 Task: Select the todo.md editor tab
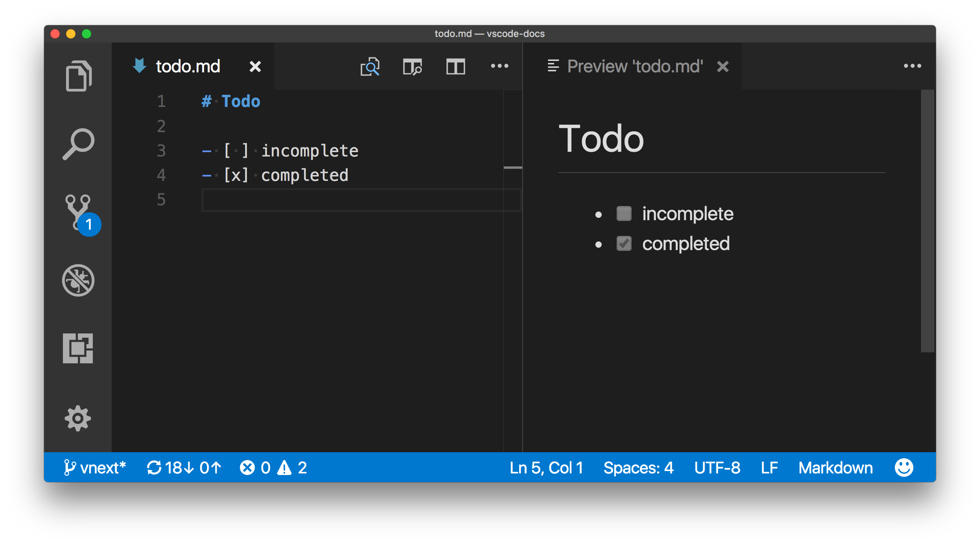tap(188, 66)
